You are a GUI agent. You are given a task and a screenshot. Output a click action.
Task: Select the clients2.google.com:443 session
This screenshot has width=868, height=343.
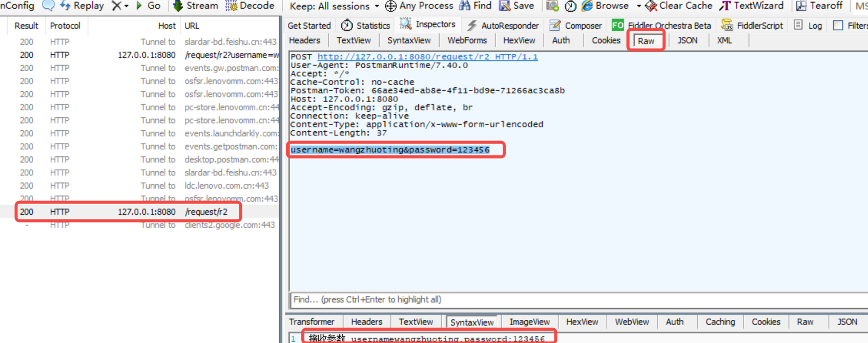click(140, 225)
